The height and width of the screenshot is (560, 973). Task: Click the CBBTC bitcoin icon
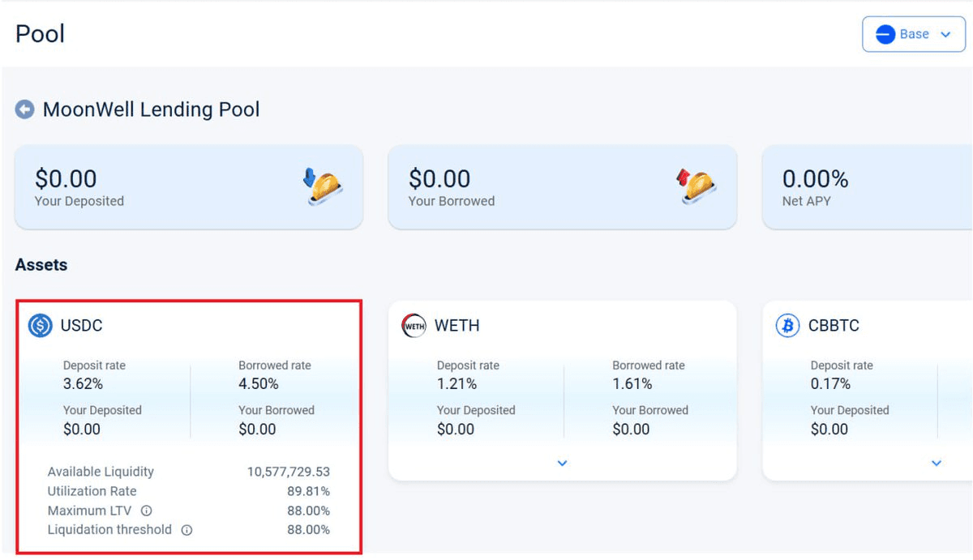point(787,326)
